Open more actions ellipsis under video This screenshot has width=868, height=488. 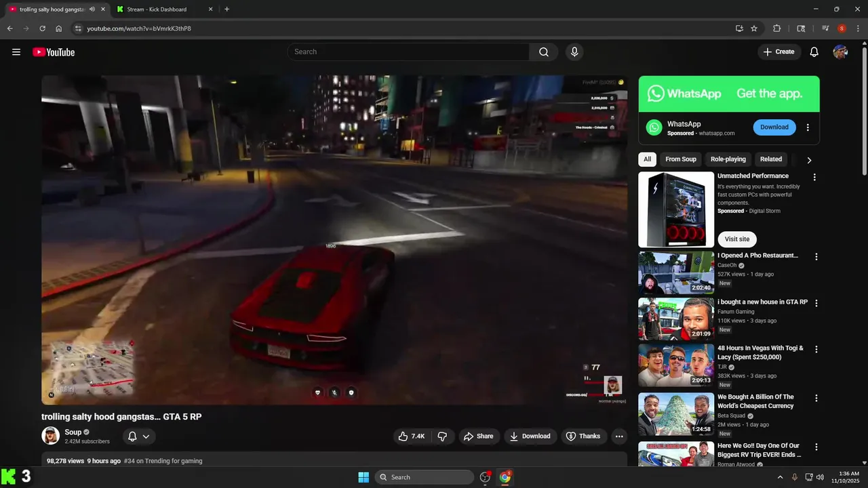point(619,436)
